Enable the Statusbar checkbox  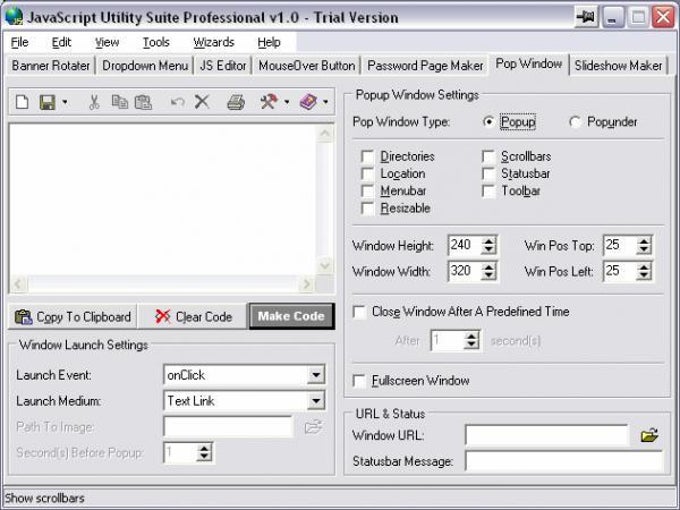488,174
